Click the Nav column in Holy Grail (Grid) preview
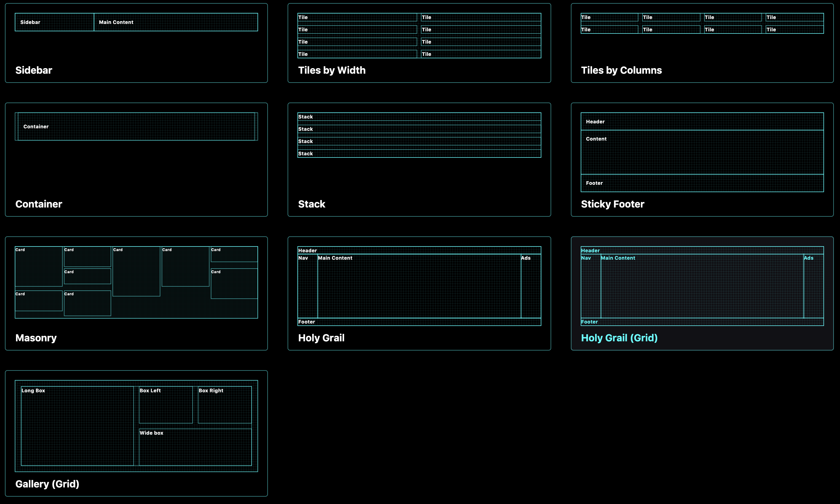Screen dimensions: 840x504 [591, 286]
